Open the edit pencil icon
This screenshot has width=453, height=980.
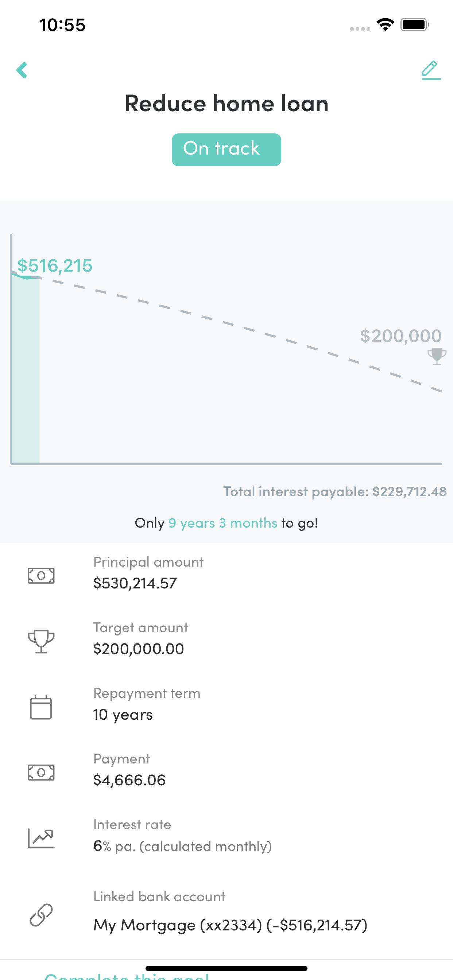[x=431, y=70]
